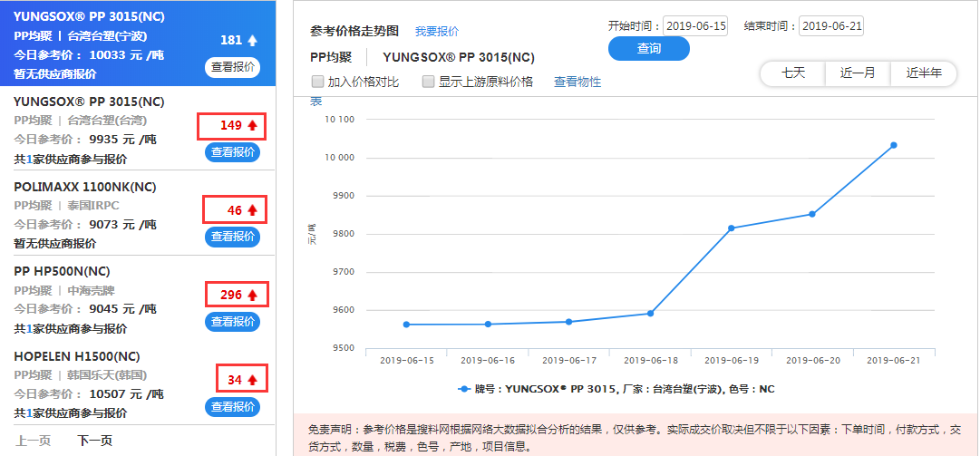Select the 近一月 range tab
The height and width of the screenshot is (456, 980).
point(858,73)
